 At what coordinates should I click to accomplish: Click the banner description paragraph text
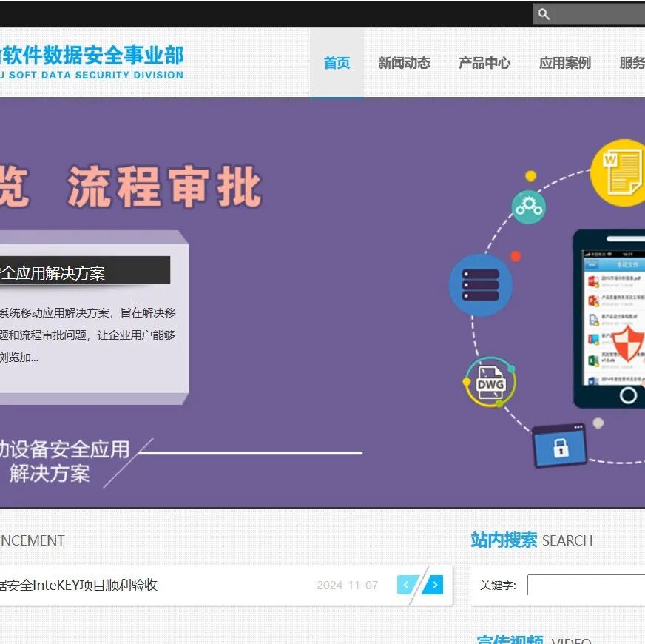coord(87,335)
